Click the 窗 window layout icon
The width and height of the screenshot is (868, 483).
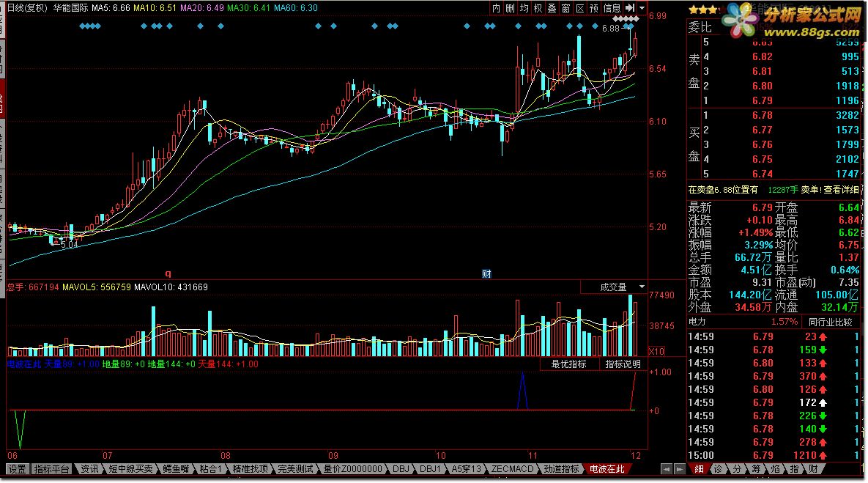tap(565, 8)
